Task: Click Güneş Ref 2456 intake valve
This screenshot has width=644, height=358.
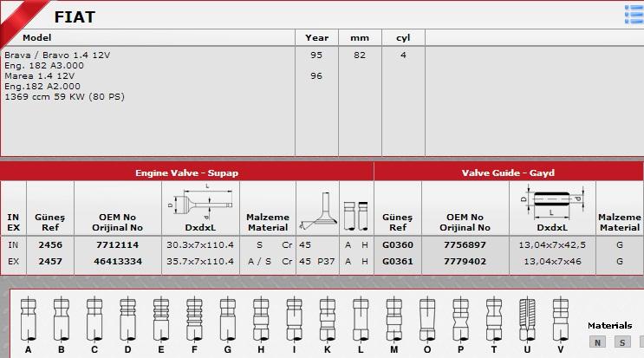Action: [x=50, y=245]
